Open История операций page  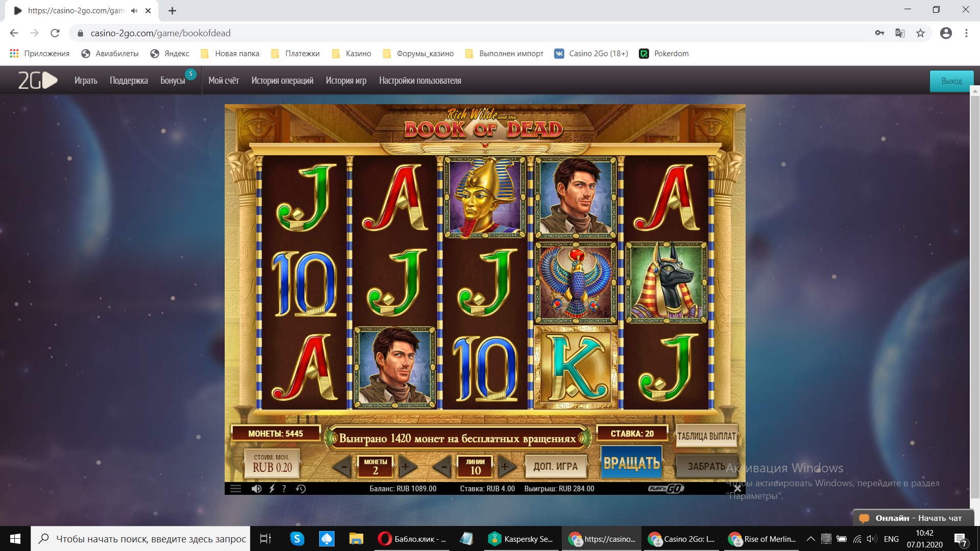click(x=282, y=81)
